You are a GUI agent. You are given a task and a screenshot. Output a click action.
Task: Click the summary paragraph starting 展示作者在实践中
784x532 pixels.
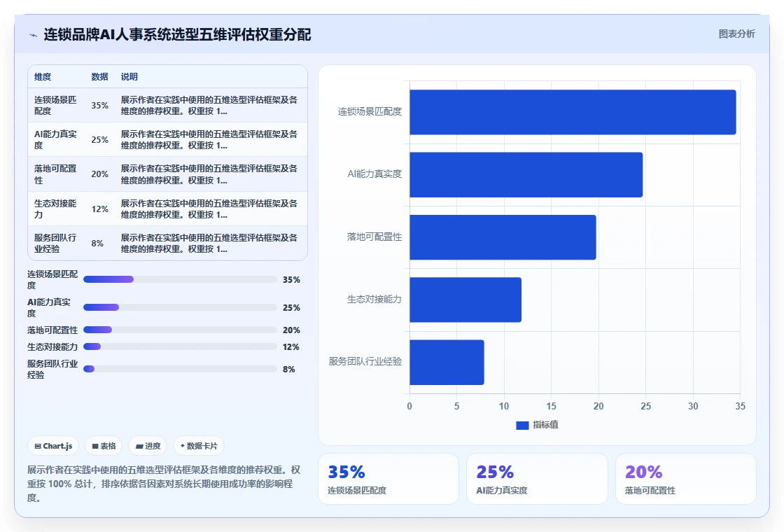[x=164, y=484]
